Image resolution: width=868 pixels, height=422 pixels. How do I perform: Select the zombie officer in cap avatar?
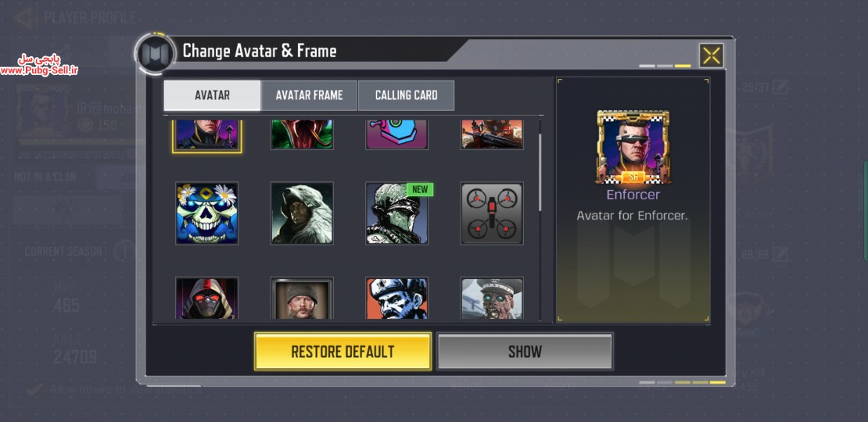(492, 298)
